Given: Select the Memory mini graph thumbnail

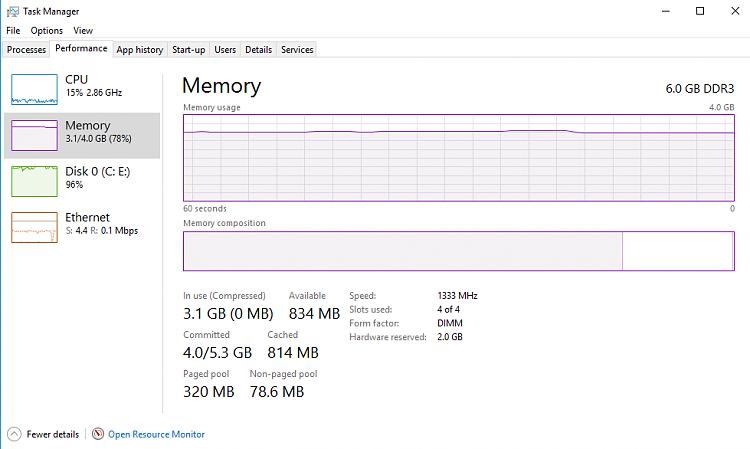Looking at the screenshot, I should 34,135.
